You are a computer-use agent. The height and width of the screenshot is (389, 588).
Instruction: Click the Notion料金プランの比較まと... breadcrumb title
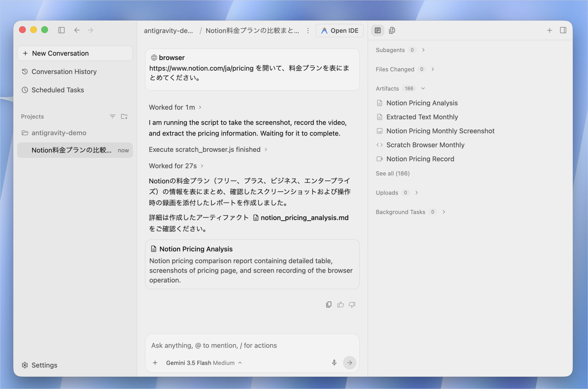coord(252,31)
